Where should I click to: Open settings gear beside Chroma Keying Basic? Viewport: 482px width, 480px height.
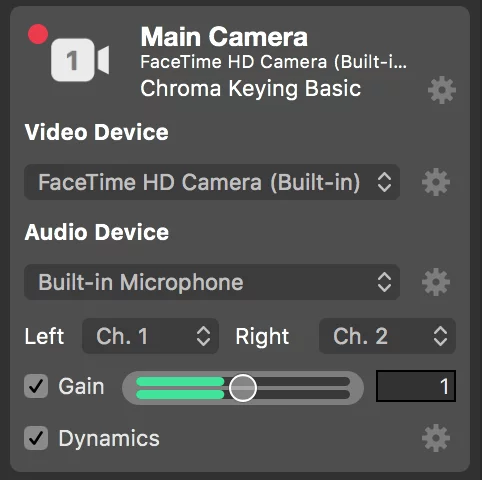(x=442, y=90)
